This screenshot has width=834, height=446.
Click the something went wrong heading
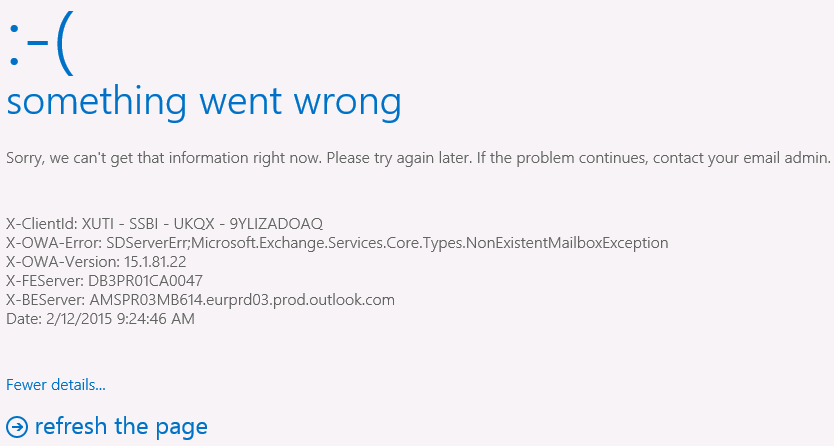click(x=204, y=102)
